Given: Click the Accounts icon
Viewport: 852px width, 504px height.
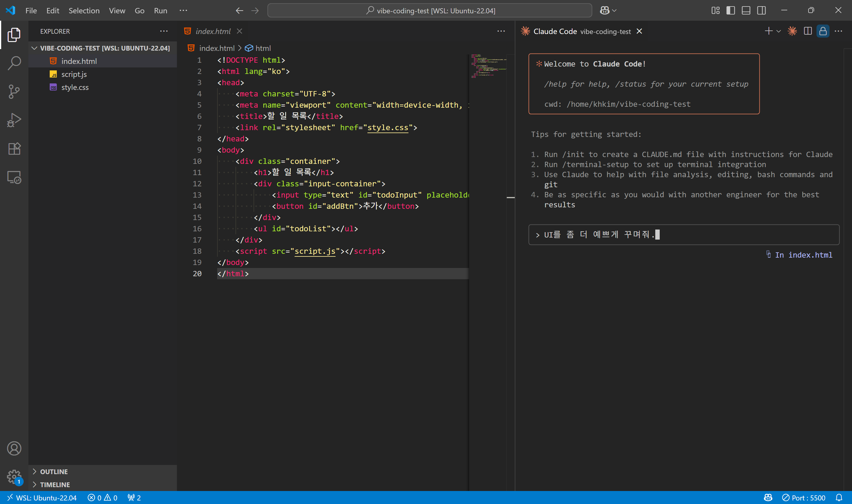Looking at the screenshot, I should (x=14, y=448).
